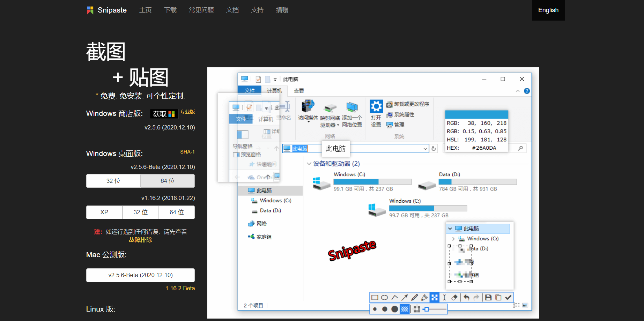Screen dimensions: 644x321
Task: Select the pencil drawing tool
Action: click(414, 297)
